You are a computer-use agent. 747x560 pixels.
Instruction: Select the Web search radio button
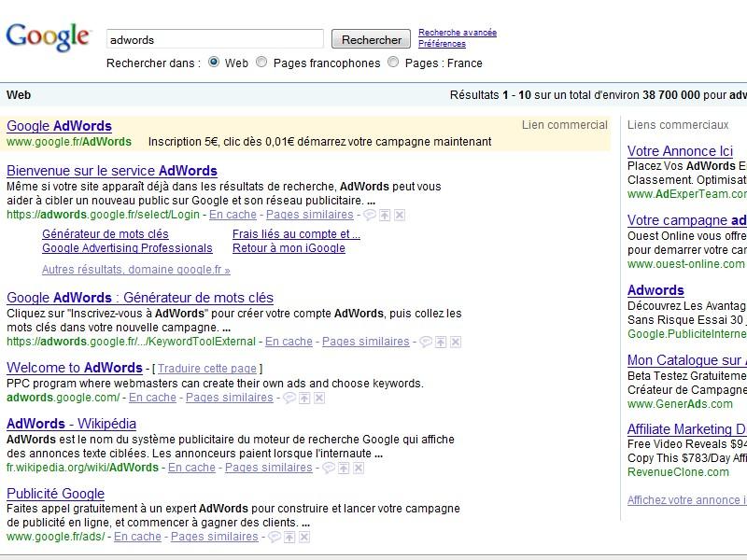(214, 62)
